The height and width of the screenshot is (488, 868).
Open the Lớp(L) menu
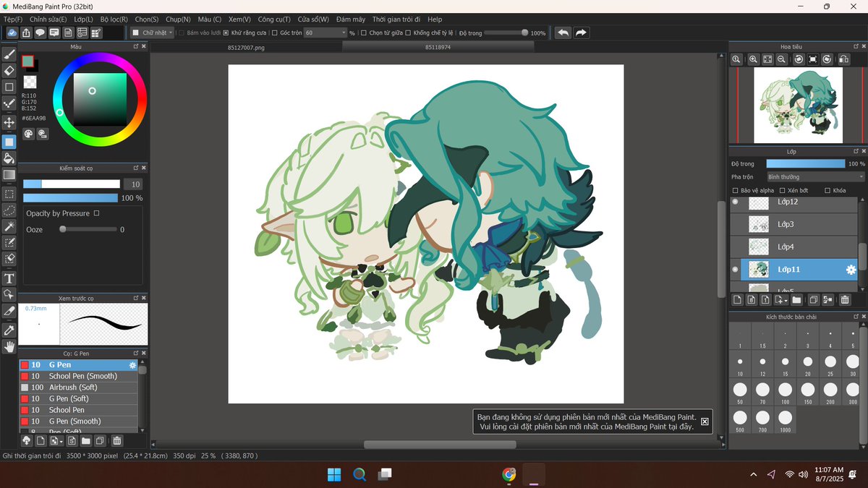point(83,20)
